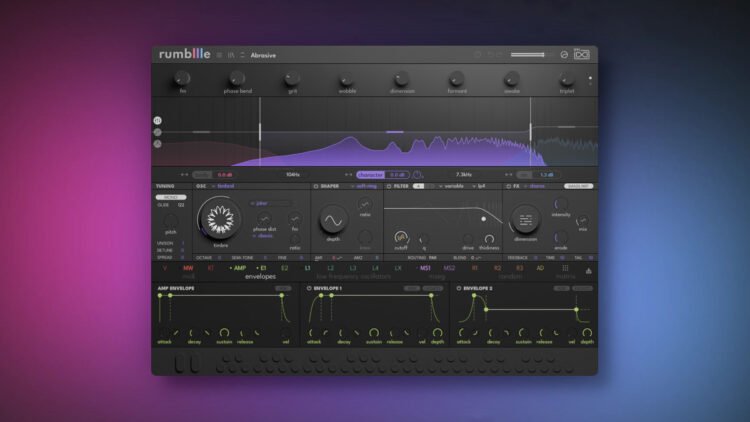This screenshot has width=750, height=422.
Task: Open the classic dropdown under phase dist
Action: coord(263,236)
